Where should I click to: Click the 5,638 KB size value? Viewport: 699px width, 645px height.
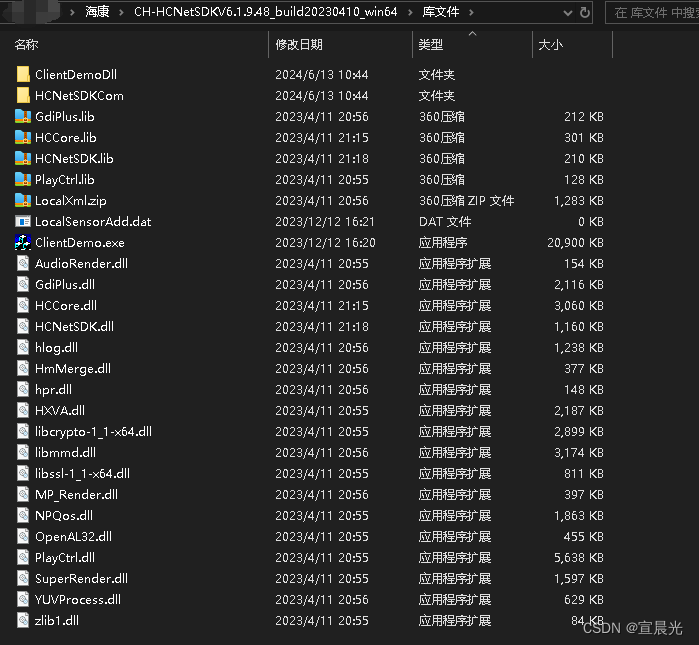(x=579, y=558)
